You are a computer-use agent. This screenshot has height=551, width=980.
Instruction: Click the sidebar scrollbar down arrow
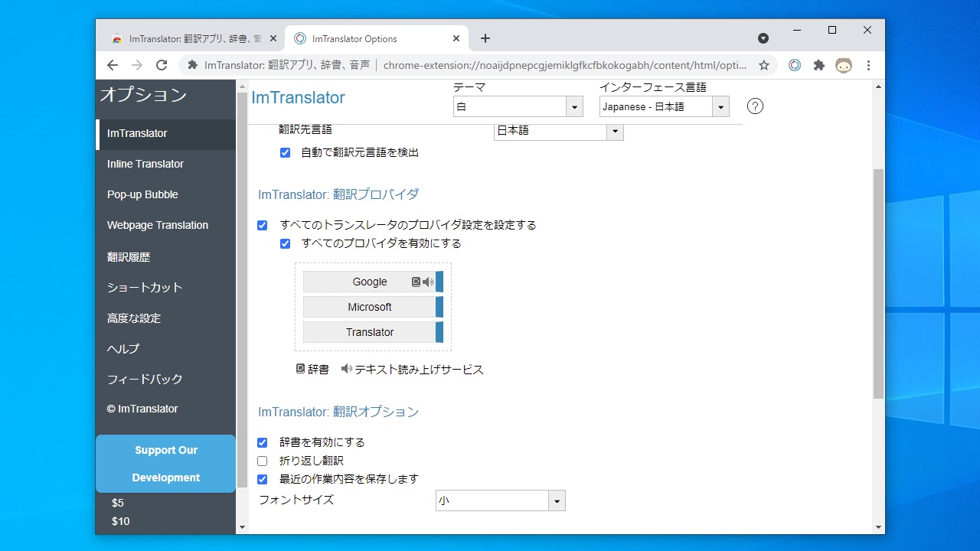point(242,527)
